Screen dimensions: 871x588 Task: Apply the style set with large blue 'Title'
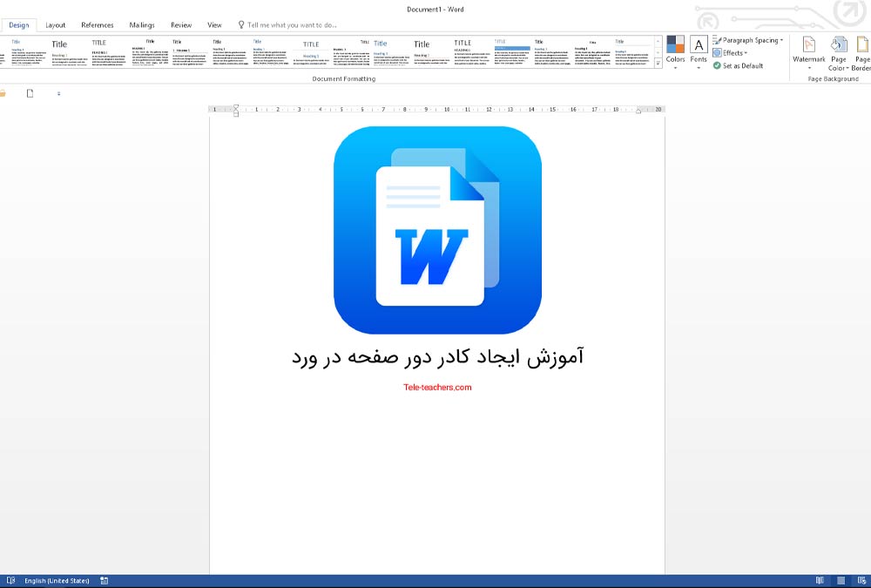point(391,52)
